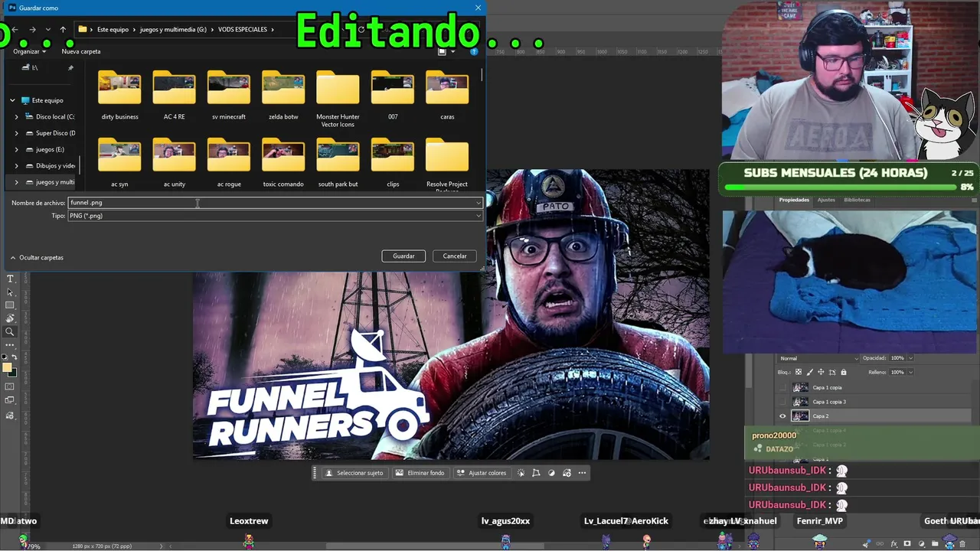Expand Disco local (C:) in tree
The width and height of the screenshot is (980, 551).
pyautogui.click(x=17, y=117)
